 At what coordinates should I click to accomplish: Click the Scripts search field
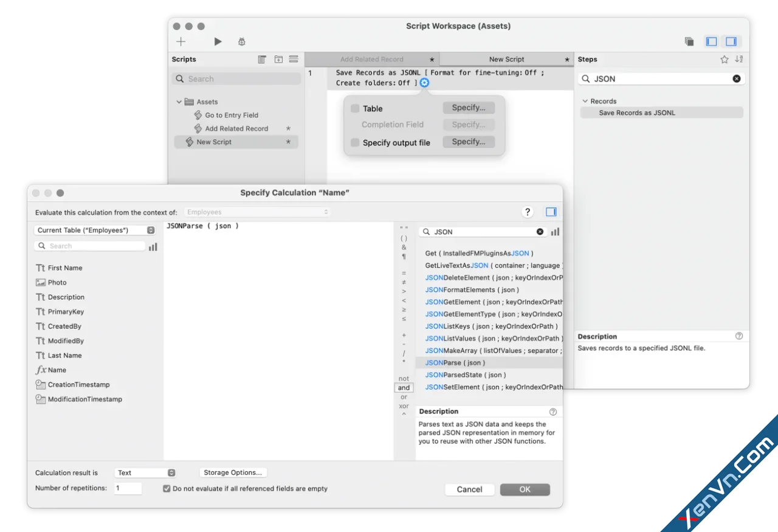click(236, 79)
